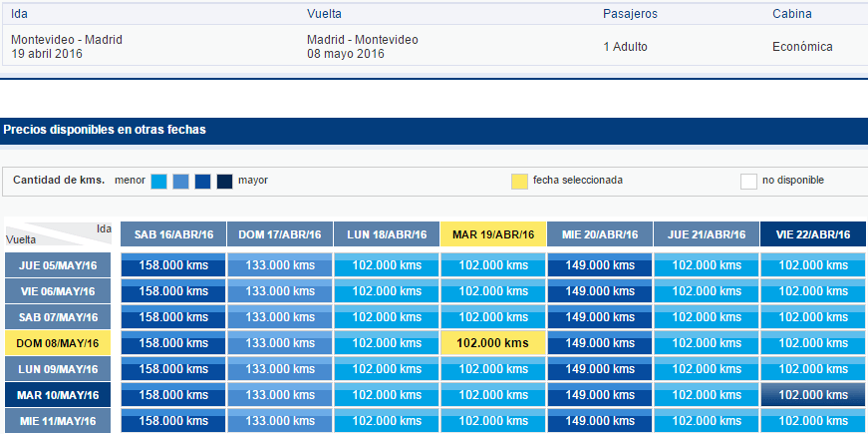Viewport: 868px width, 434px height.
Task: Choose 102.000 kms for VIE 22/ABR, JUE 05/MAY
Action: tap(813, 265)
